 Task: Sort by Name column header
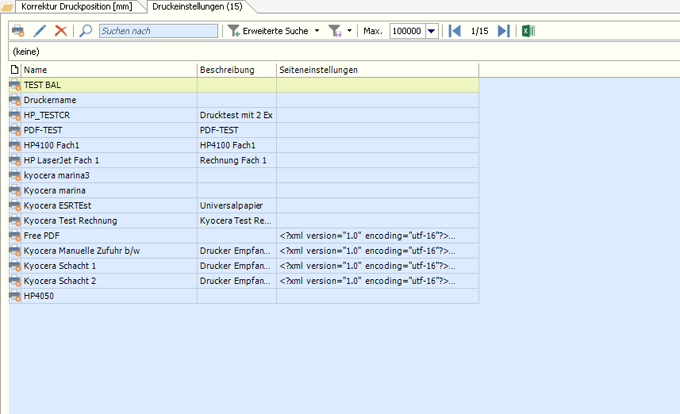point(109,70)
